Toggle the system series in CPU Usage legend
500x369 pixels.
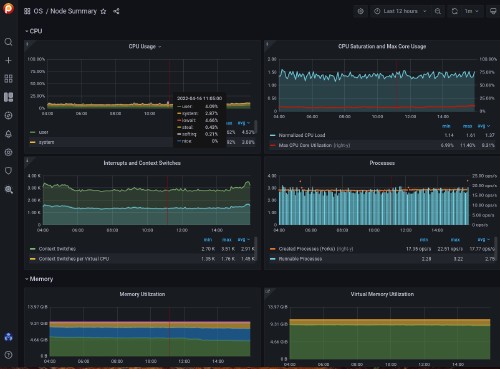[46, 142]
